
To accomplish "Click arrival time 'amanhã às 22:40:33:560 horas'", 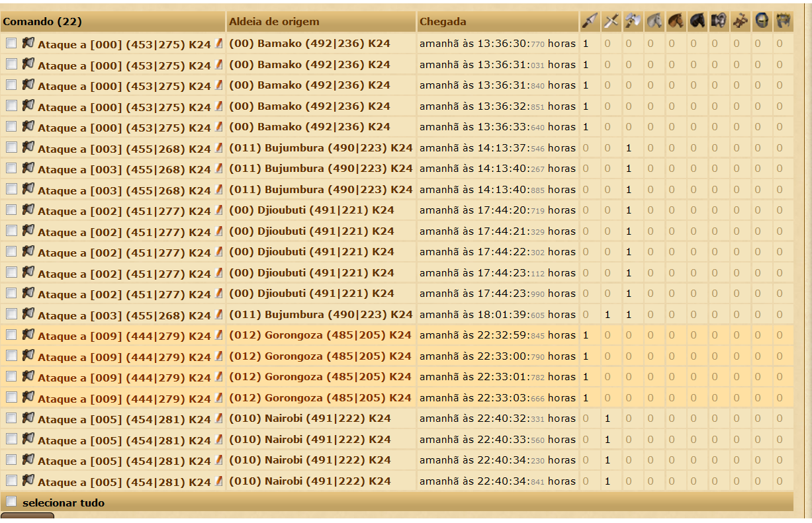I will pos(498,440).
